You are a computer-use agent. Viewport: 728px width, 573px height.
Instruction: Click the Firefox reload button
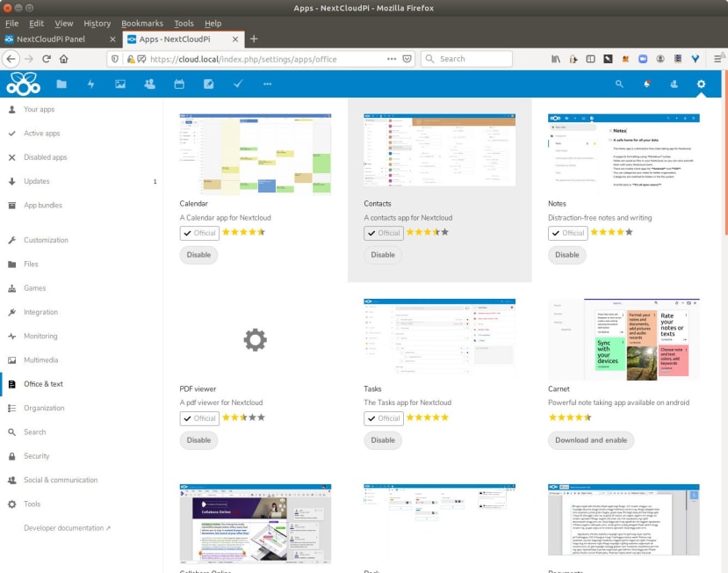coord(47,59)
